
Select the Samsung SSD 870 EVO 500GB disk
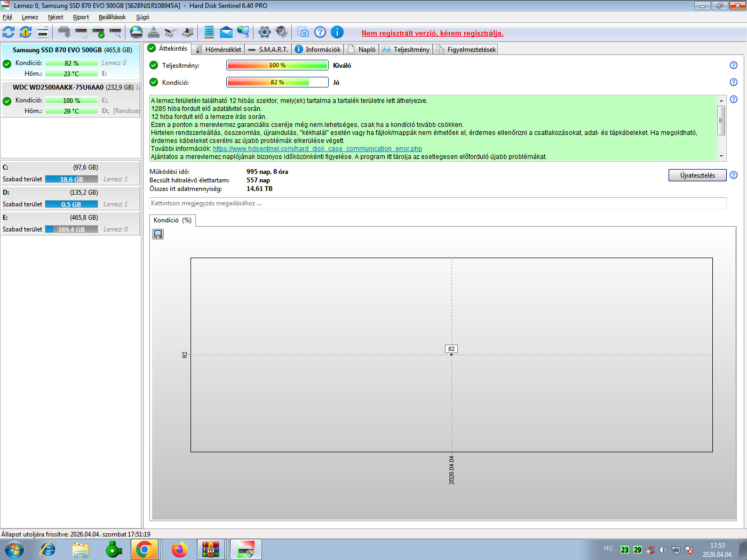click(x=71, y=61)
